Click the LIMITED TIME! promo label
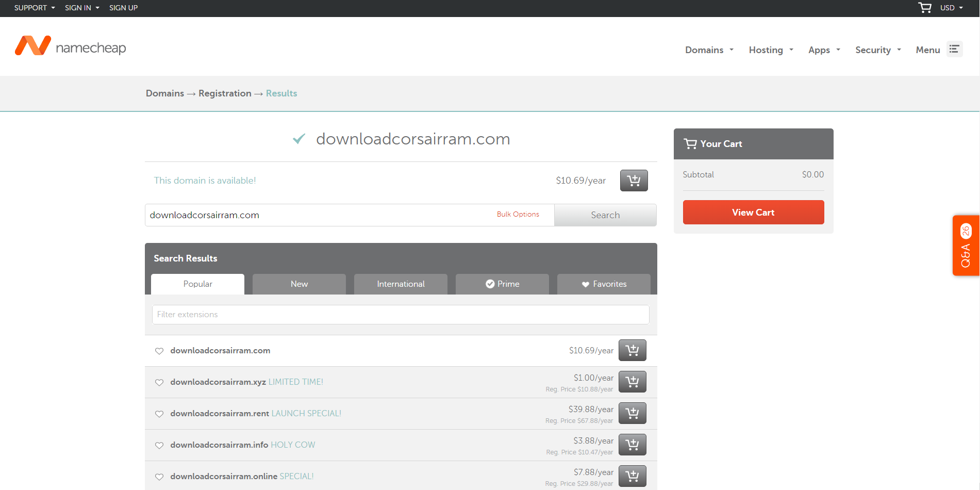The image size is (980, 490). (x=296, y=382)
